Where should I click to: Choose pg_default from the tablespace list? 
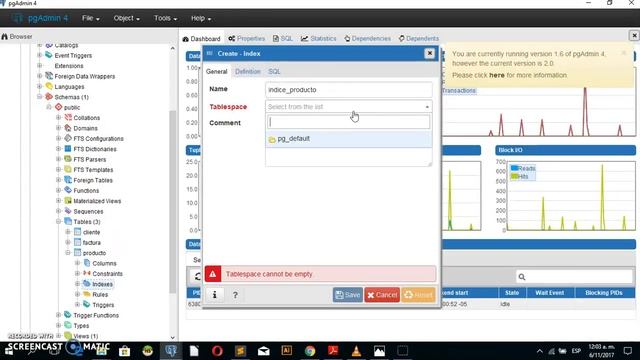[349, 139]
